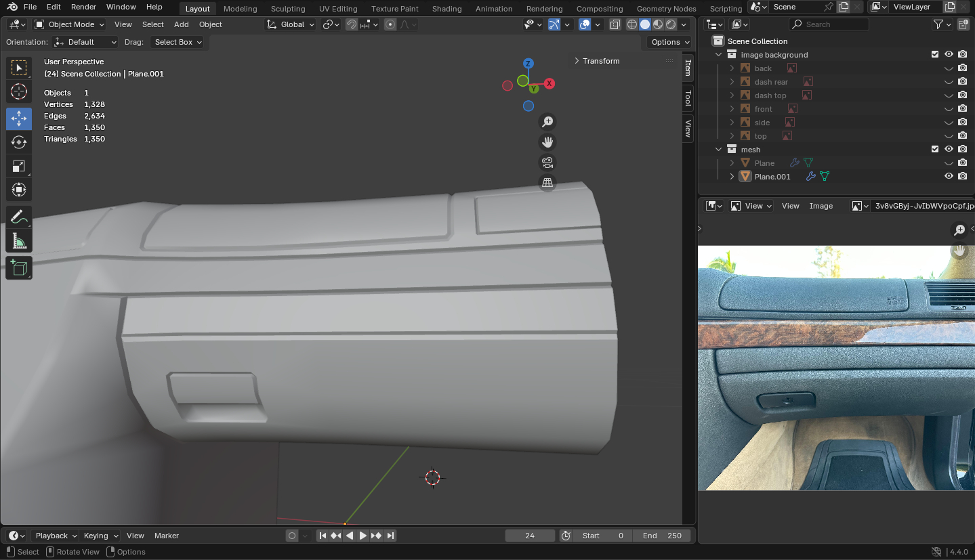Switch to the Scale tool

coord(19,166)
